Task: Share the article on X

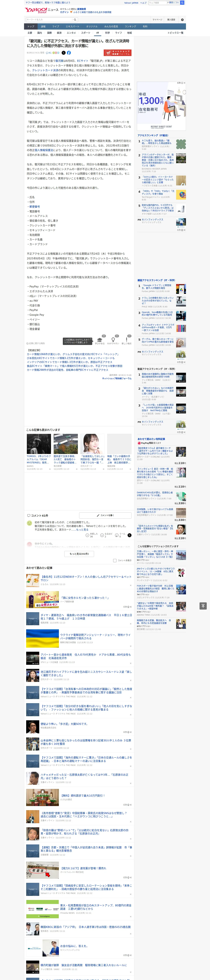Action: coord(64,53)
